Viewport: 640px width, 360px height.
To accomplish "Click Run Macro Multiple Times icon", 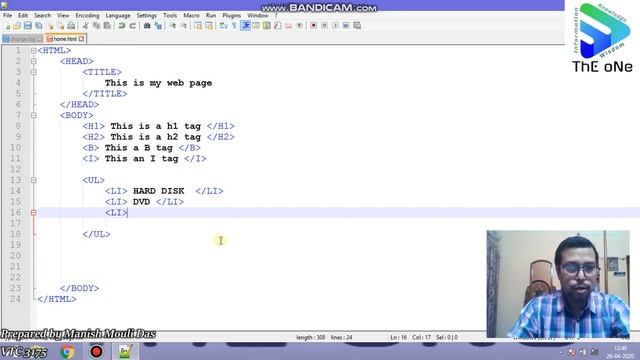I will click(346, 26).
